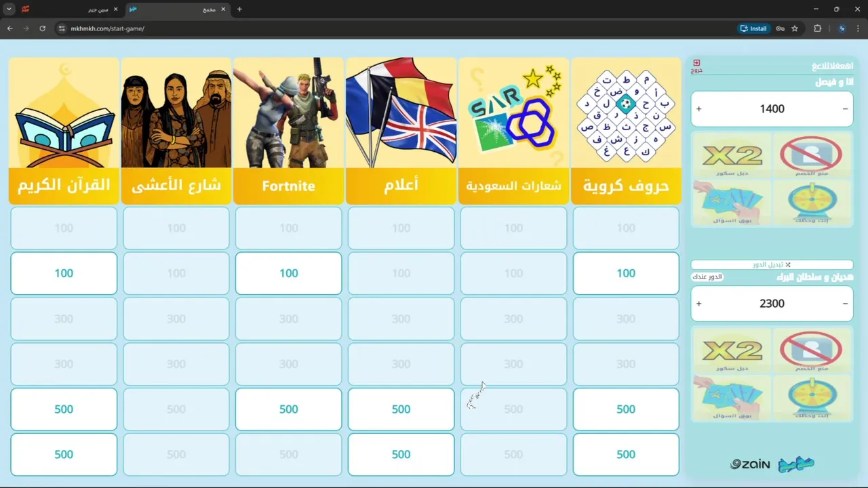Screen dimensions: 868x488
Task: Increase the 2300 score with plus
Action: [699, 304]
